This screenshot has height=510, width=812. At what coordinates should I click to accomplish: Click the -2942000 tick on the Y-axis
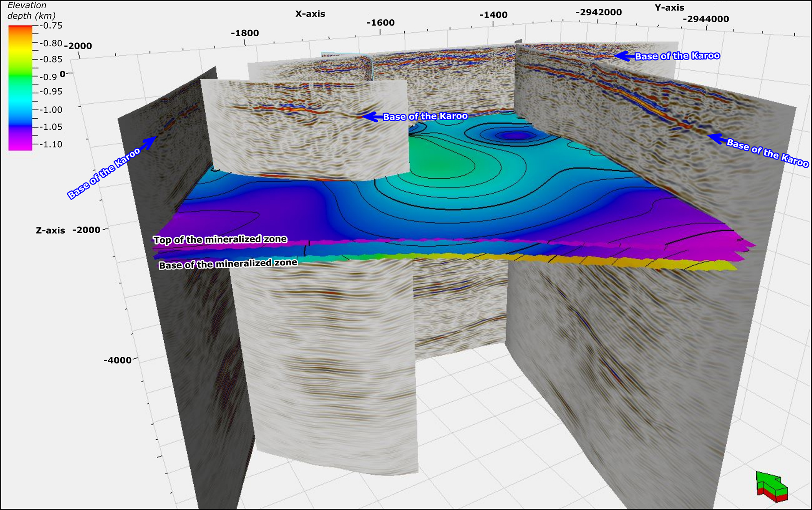(x=599, y=13)
